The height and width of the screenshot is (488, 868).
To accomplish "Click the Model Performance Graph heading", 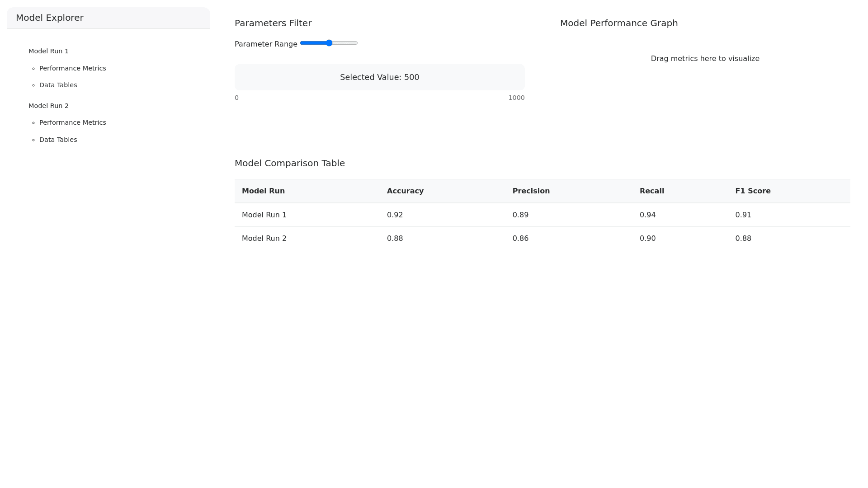I will click(618, 23).
